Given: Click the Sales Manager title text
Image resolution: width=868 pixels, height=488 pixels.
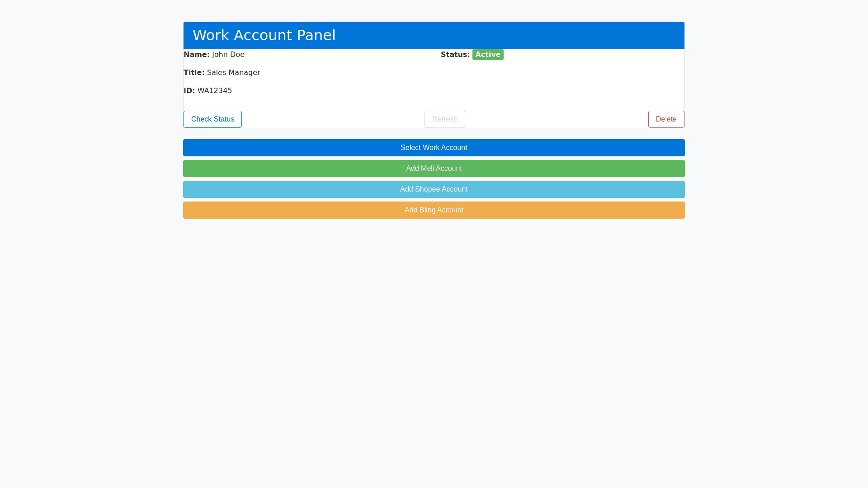Looking at the screenshot, I should click(x=233, y=73).
